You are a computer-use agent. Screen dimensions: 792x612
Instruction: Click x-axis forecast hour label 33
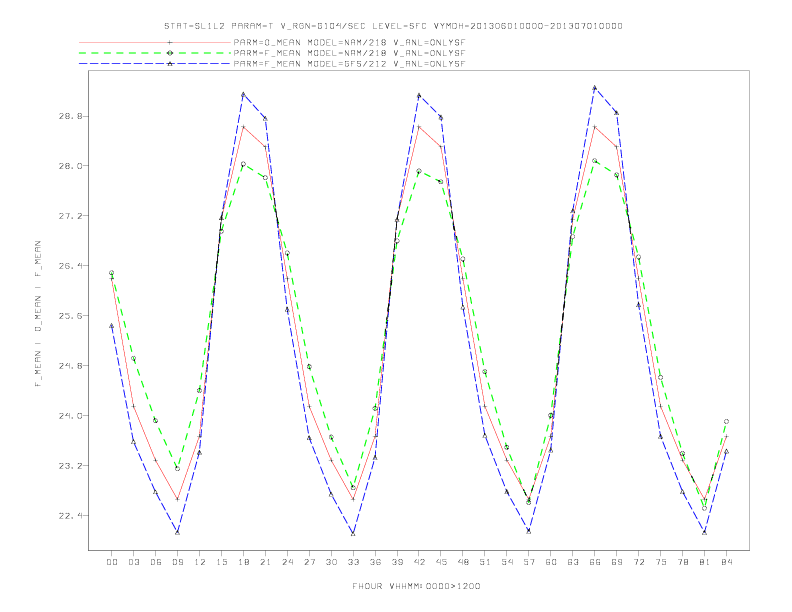tap(353, 562)
